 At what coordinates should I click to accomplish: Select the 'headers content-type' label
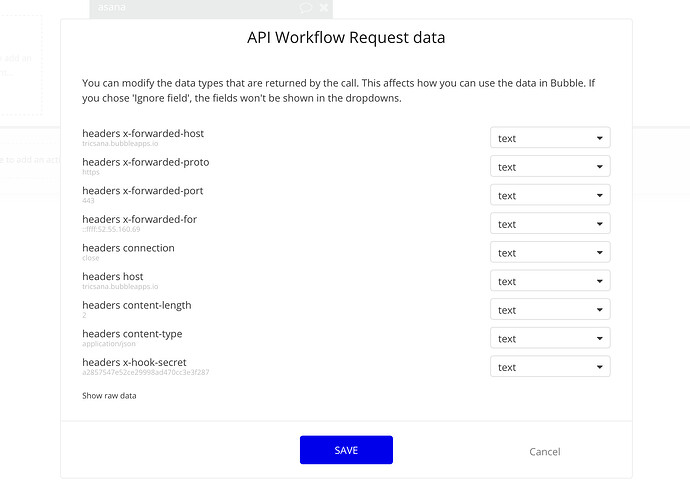tap(132, 334)
